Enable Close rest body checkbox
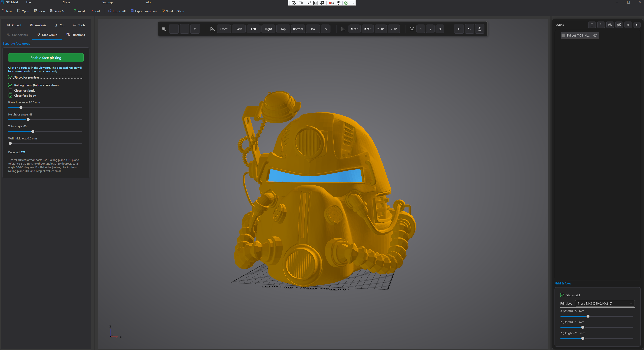The width and height of the screenshot is (644, 350). (x=10, y=91)
